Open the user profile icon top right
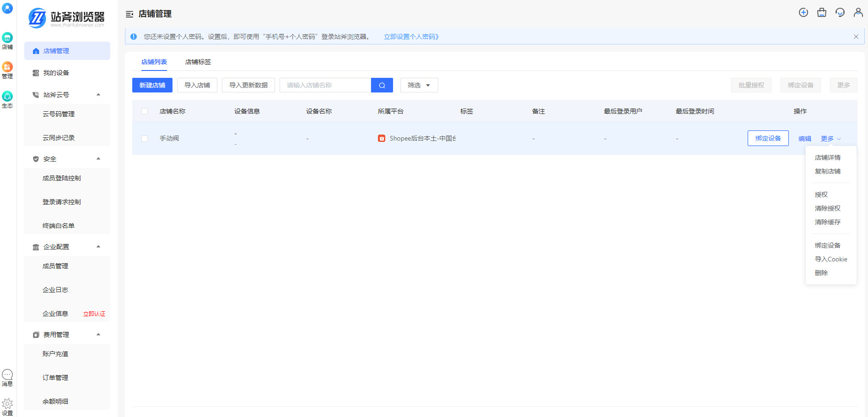Image resolution: width=868 pixels, height=417 pixels. coord(858,13)
